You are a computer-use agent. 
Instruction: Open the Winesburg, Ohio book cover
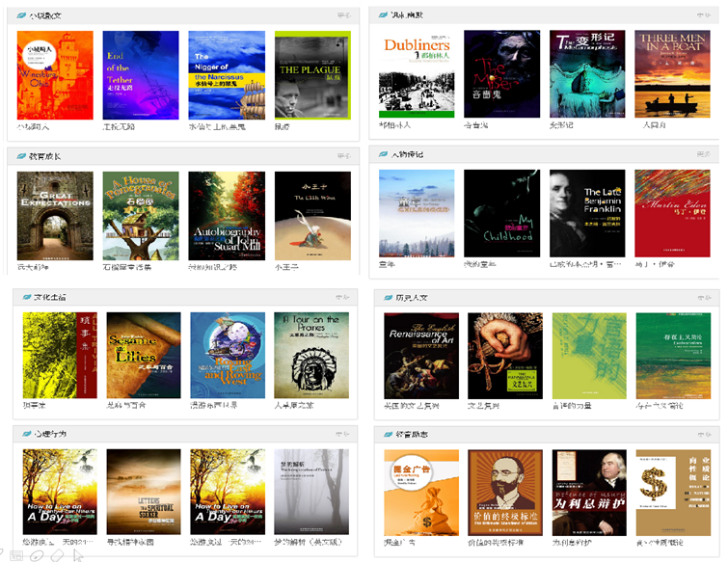click(x=55, y=75)
